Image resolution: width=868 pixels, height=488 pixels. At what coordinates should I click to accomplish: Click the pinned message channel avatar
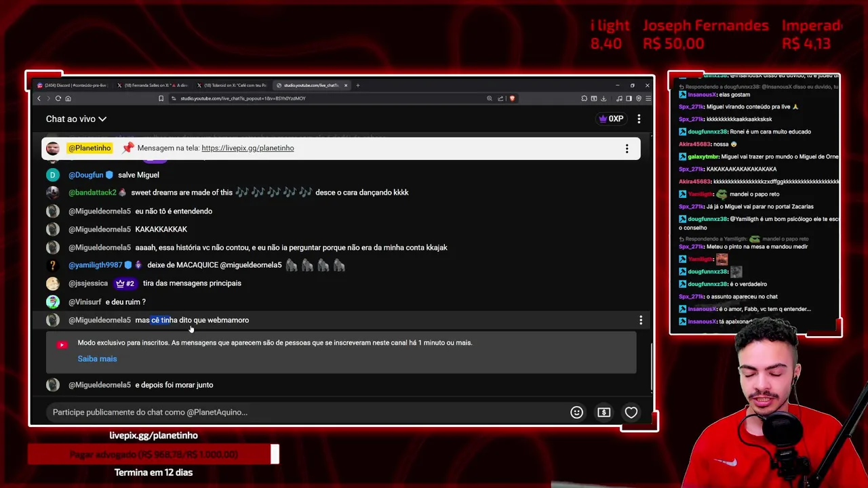[53, 148]
